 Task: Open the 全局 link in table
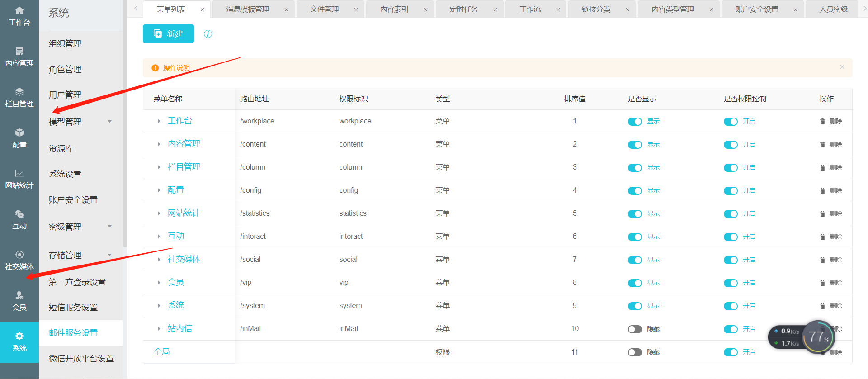pos(162,352)
